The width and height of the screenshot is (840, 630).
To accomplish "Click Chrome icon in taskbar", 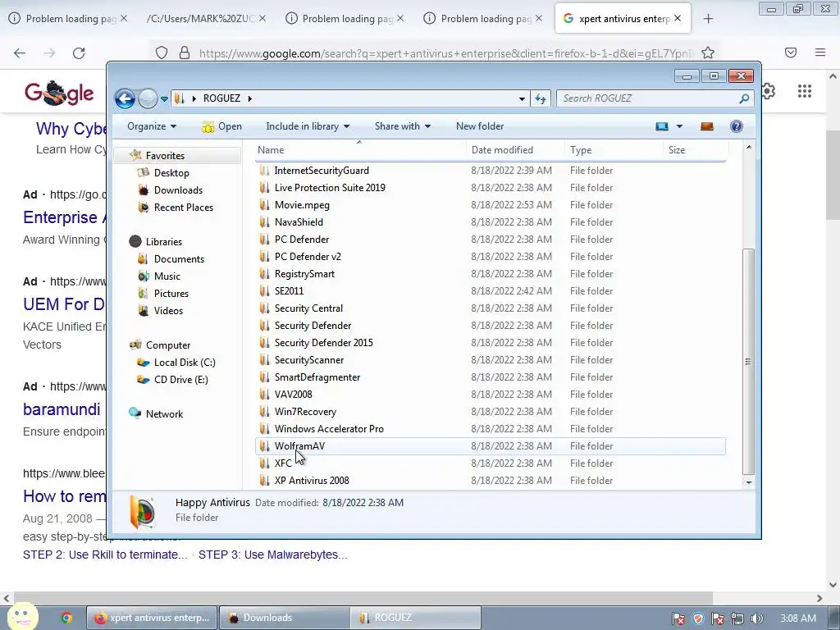I will [x=66, y=618].
